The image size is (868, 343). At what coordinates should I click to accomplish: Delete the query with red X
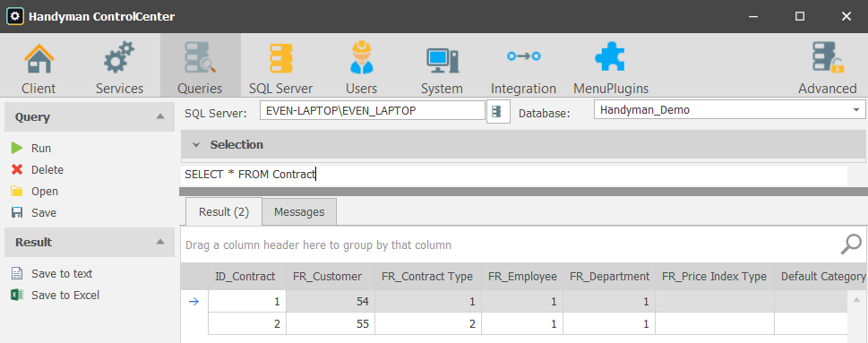click(17, 170)
